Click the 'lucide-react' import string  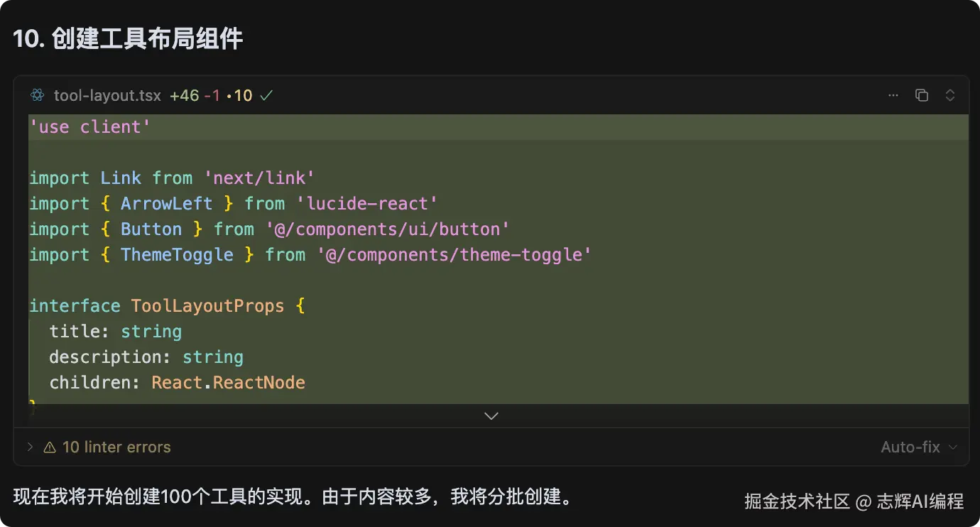click(367, 204)
